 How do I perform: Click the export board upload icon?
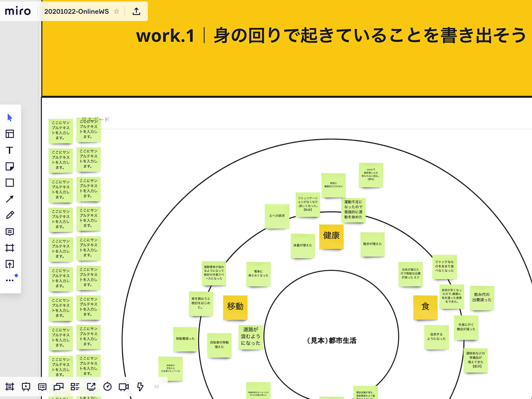[136, 11]
